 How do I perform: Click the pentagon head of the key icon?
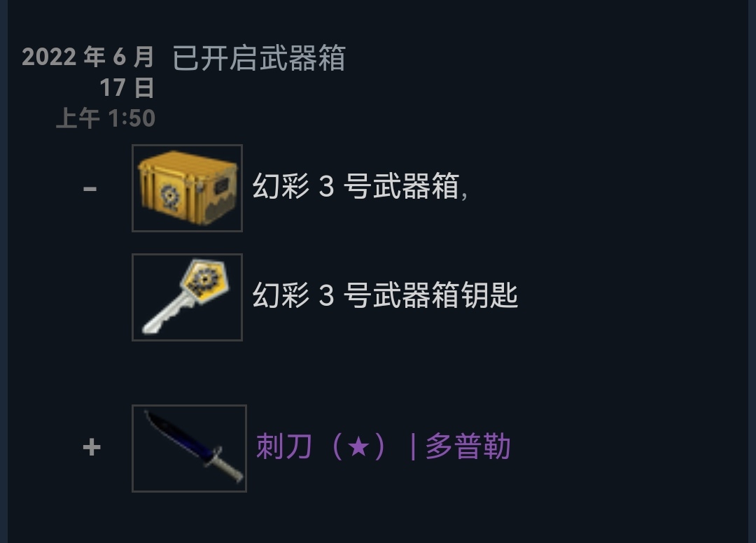pyautogui.click(x=205, y=278)
